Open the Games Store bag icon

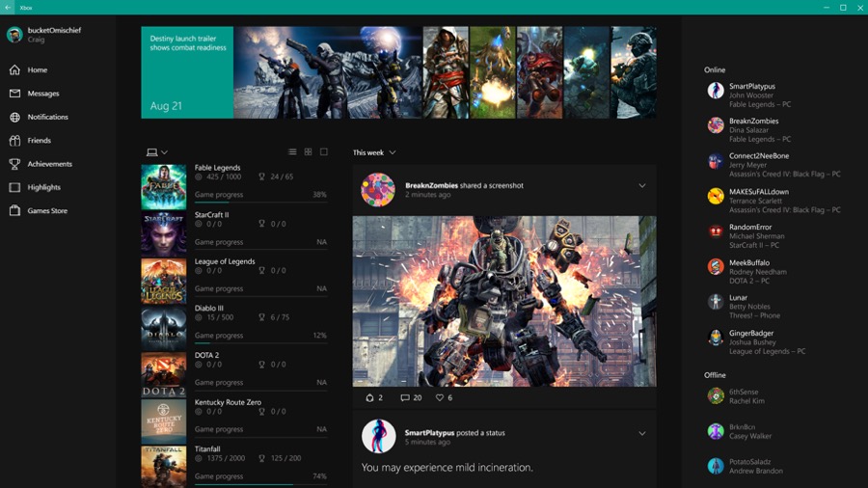pyautogui.click(x=14, y=210)
